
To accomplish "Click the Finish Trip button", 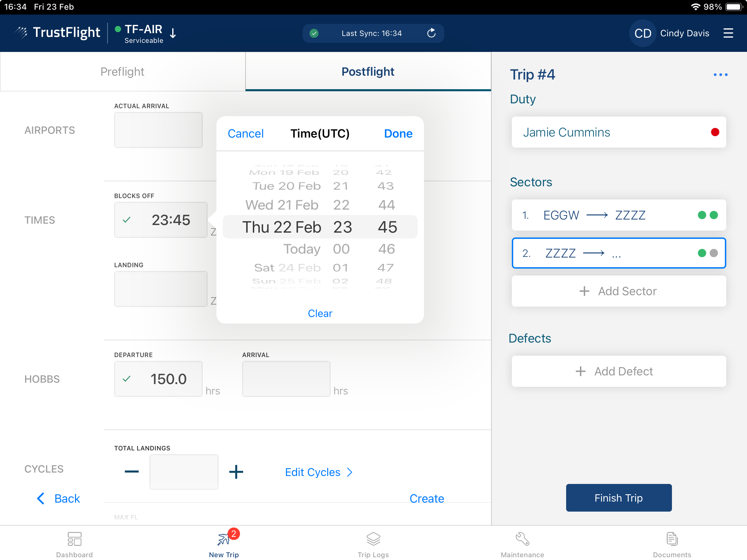I will (618, 498).
